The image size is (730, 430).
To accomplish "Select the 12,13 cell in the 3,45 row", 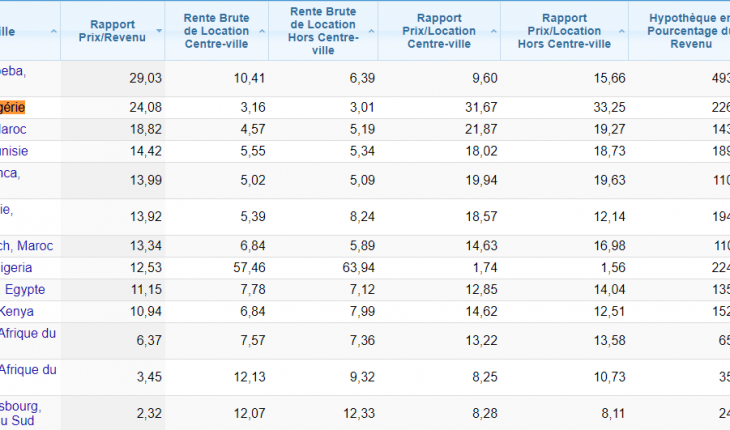I will tap(250, 377).
